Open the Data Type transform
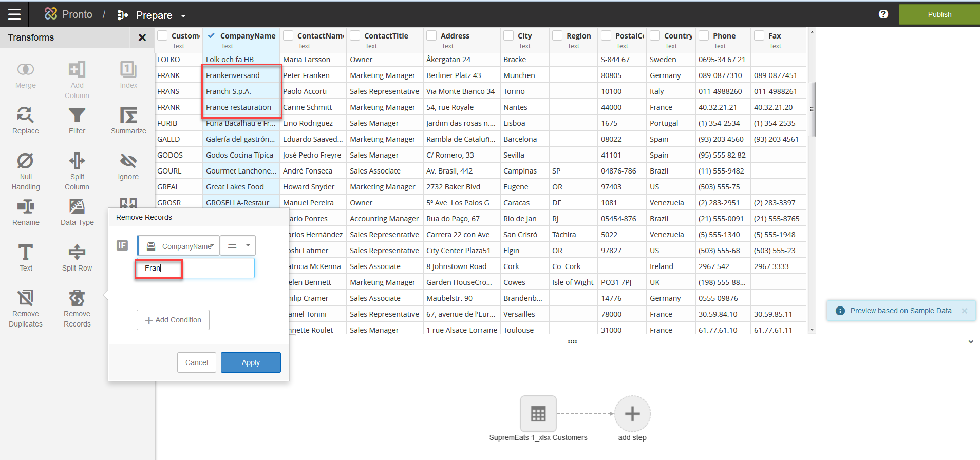The height and width of the screenshot is (460, 980). [77, 207]
